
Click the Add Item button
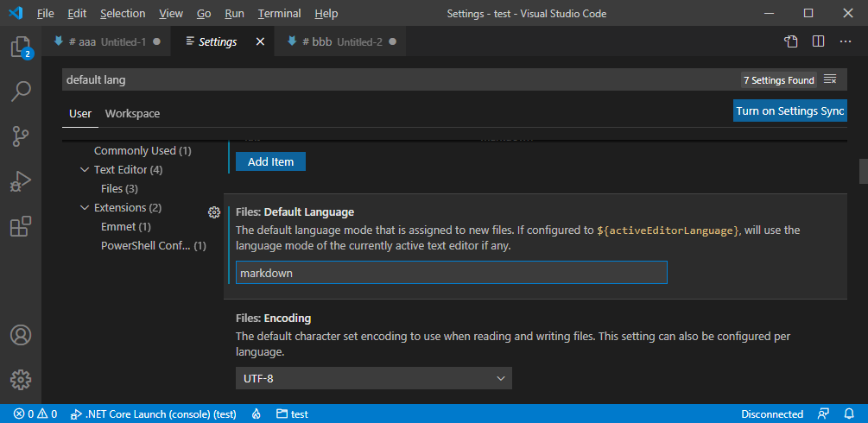270,161
